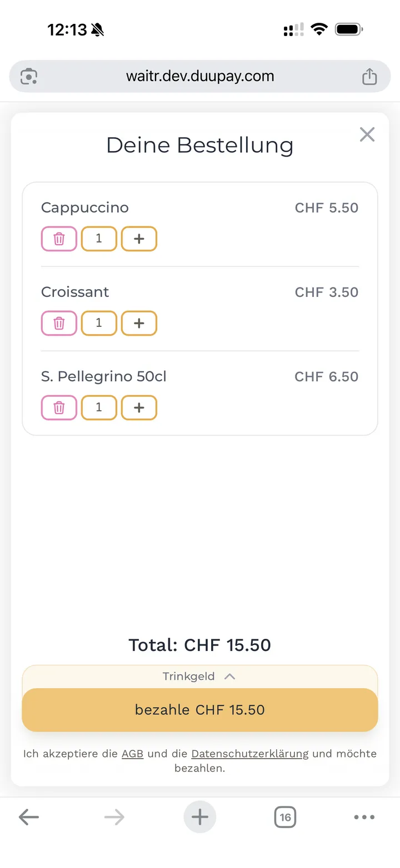Tap the lens search icon in address bar
This screenshot has width=400, height=868.
point(29,76)
